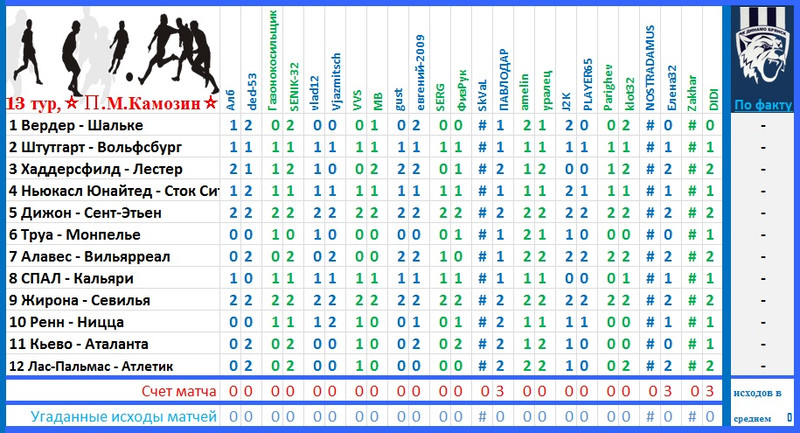This screenshot has width=800, height=433.
Task: Click the 'ФизРук' column header
Action: tap(461, 90)
